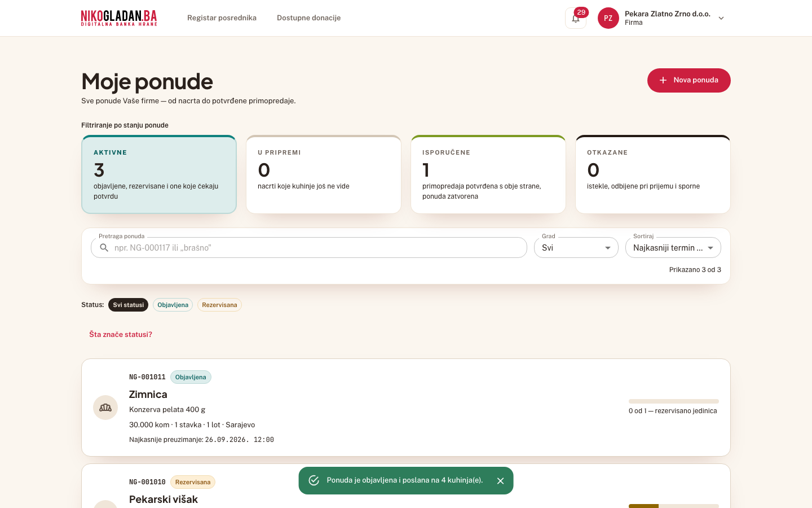812x508 pixels.
Task: Click the 30.000 kom quantity line
Action: point(192,425)
